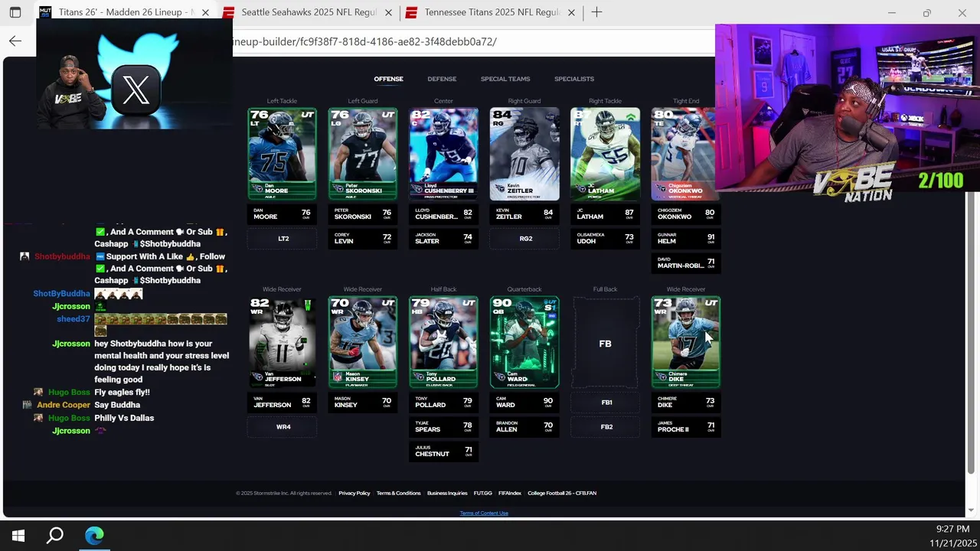Image resolution: width=980 pixels, height=551 pixels.
Task: Open College Football 26 - CFB.FAN link
Action: click(562, 493)
